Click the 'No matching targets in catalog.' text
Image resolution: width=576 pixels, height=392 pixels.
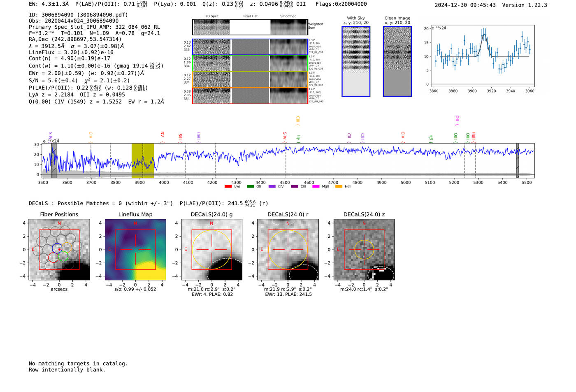coord(78,364)
